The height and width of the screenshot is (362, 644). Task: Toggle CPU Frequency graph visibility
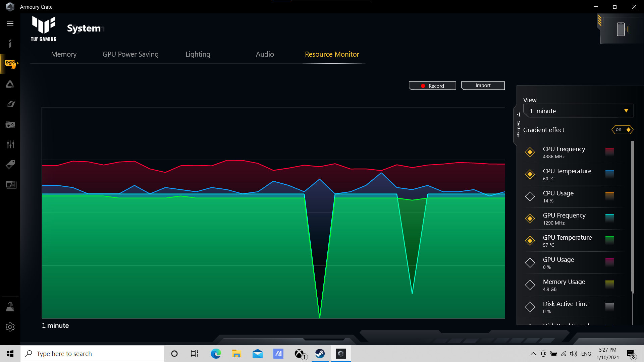tap(530, 152)
